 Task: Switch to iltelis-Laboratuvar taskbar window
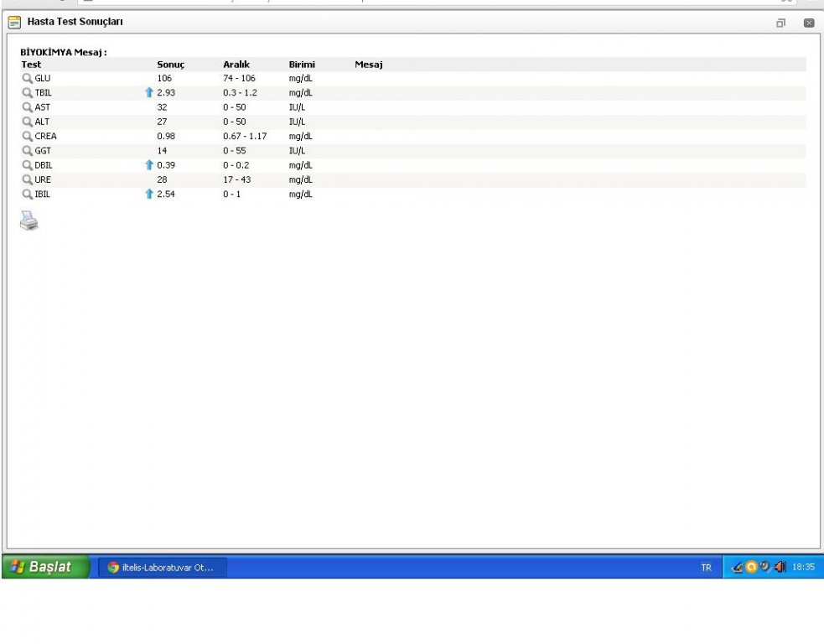point(161,568)
